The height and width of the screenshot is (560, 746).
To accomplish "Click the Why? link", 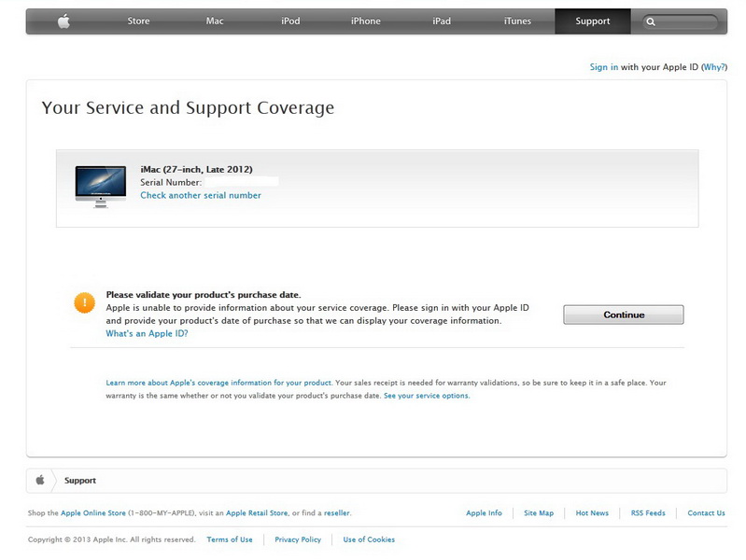I will [714, 67].
